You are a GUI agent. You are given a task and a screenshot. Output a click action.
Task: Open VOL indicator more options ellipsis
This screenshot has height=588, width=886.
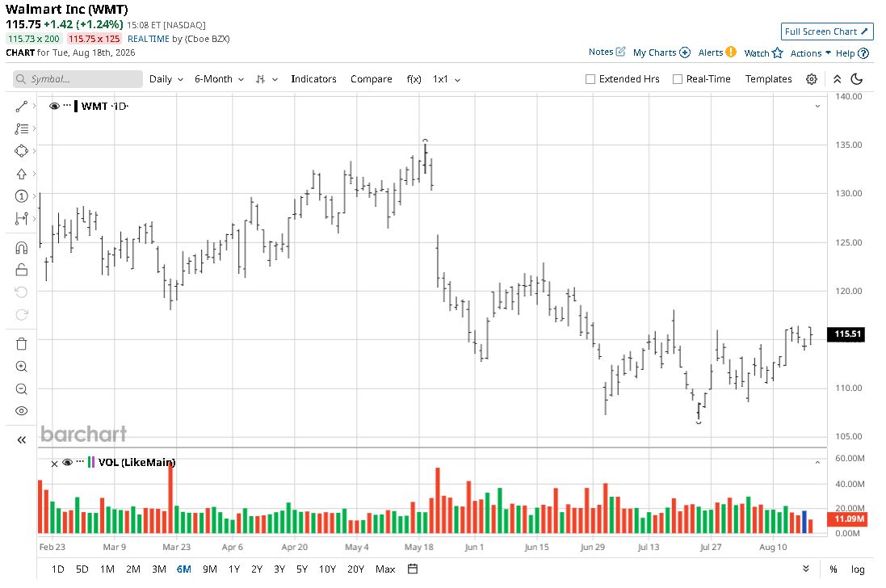pyautogui.click(x=80, y=461)
